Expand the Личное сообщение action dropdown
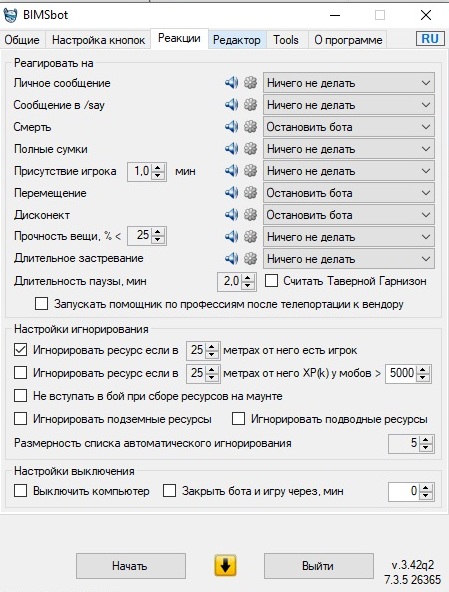This screenshot has width=449, height=592. 349,83
